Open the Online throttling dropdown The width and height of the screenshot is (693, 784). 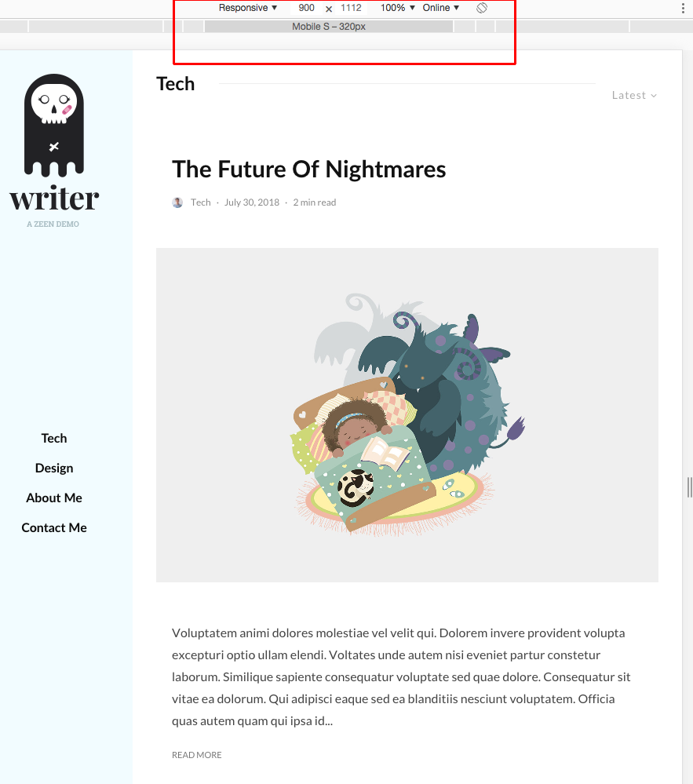440,8
